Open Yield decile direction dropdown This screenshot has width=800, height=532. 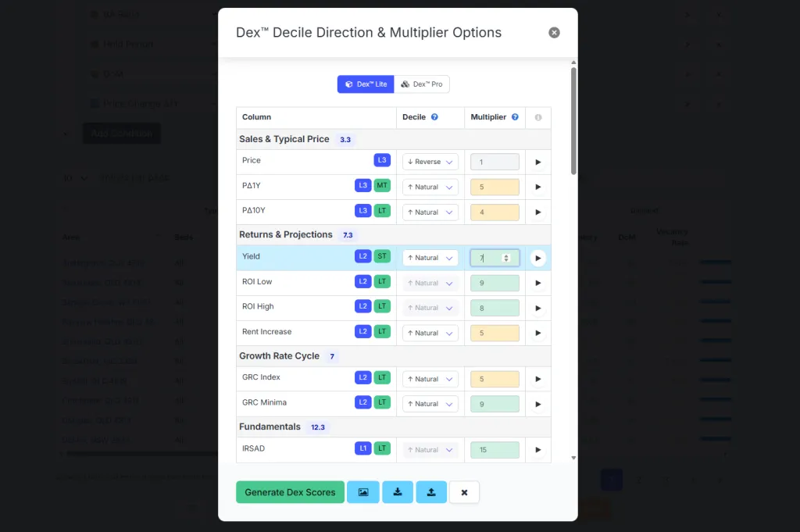[430, 258]
